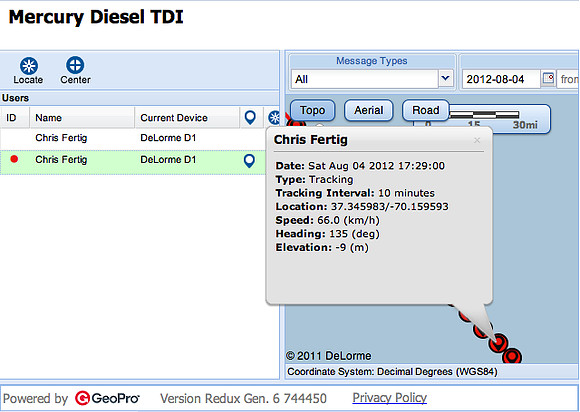Image resolution: width=580 pixels, height=412 pixels.
Task: Switch map to Aerial view
Action: tap(368, 110)
